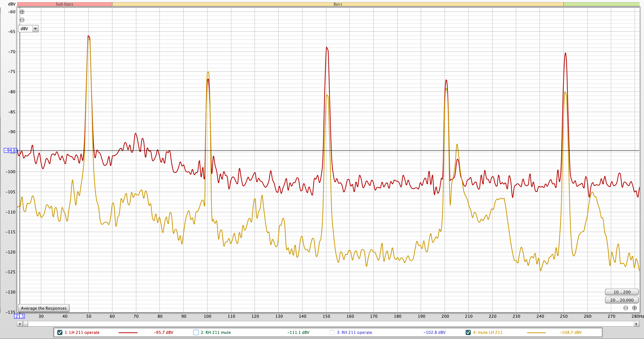Click the -94.6 cursor level readout
644x339 pixels.
[10, 150]
